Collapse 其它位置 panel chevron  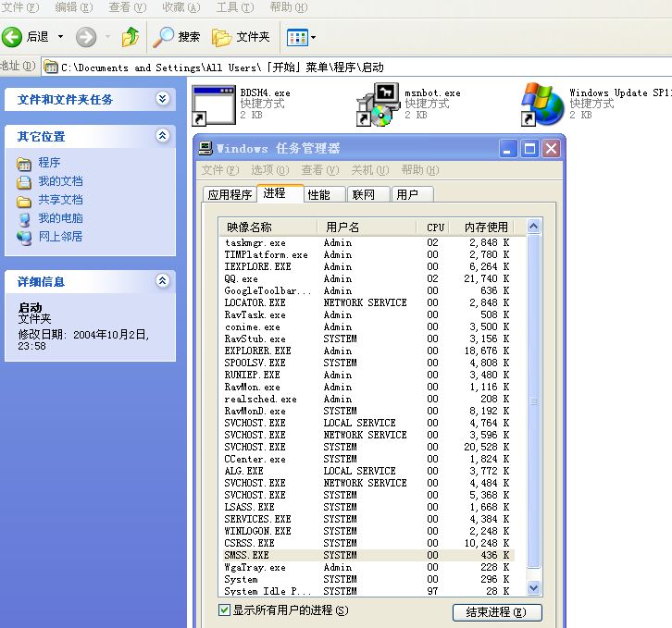(x=162, y=136)
